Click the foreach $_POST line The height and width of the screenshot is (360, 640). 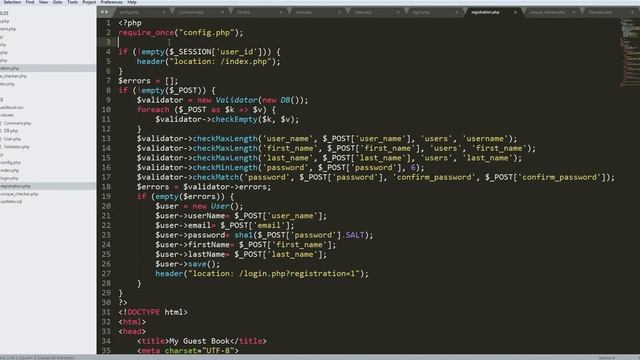pyautogui.click(x=206, y=110)
